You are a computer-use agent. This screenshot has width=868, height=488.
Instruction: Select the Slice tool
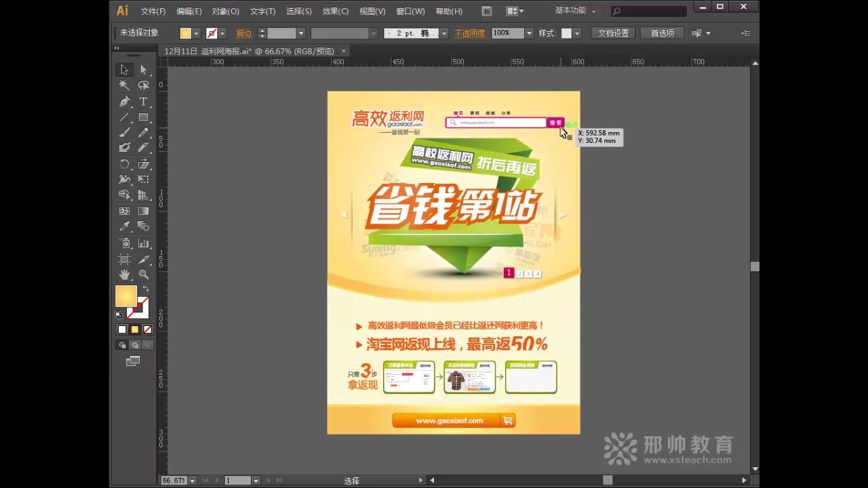(x=144, y=259)
